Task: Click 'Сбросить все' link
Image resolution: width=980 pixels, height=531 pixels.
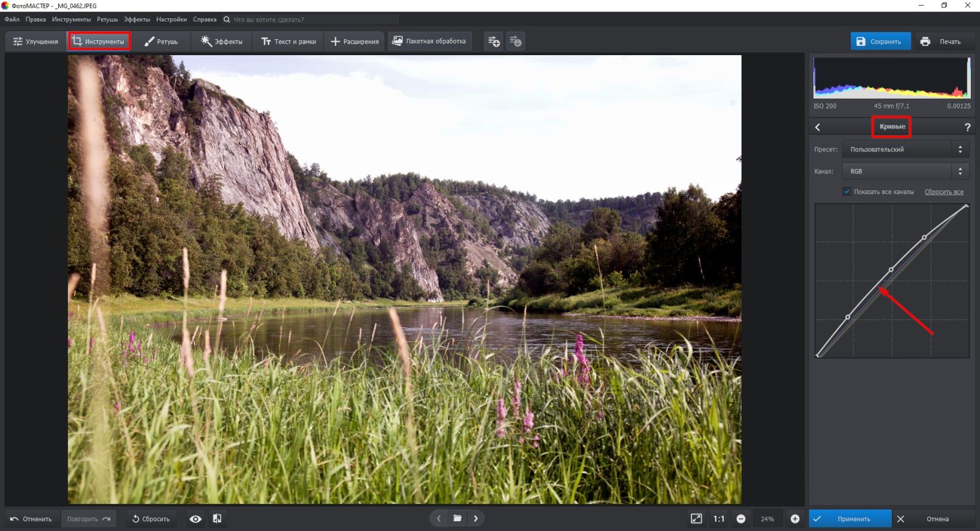Action: tap(943, 192)
